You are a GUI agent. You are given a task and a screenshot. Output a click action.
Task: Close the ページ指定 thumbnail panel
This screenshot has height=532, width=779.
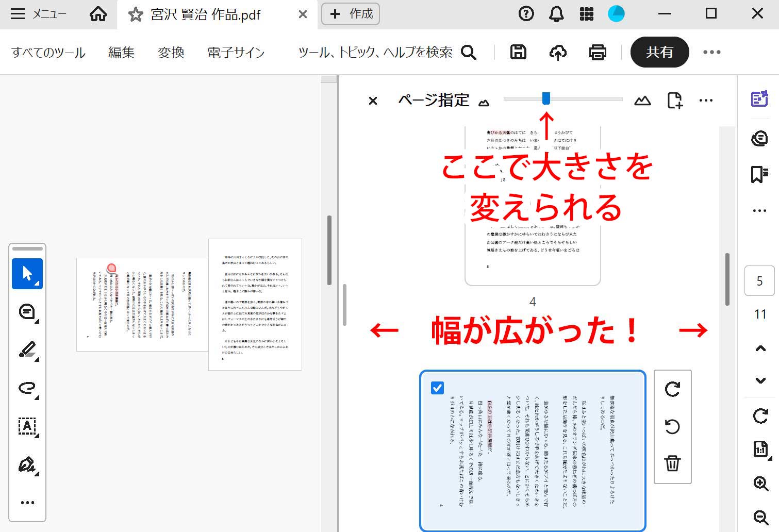pyautogui.click(x=373, y=101)
